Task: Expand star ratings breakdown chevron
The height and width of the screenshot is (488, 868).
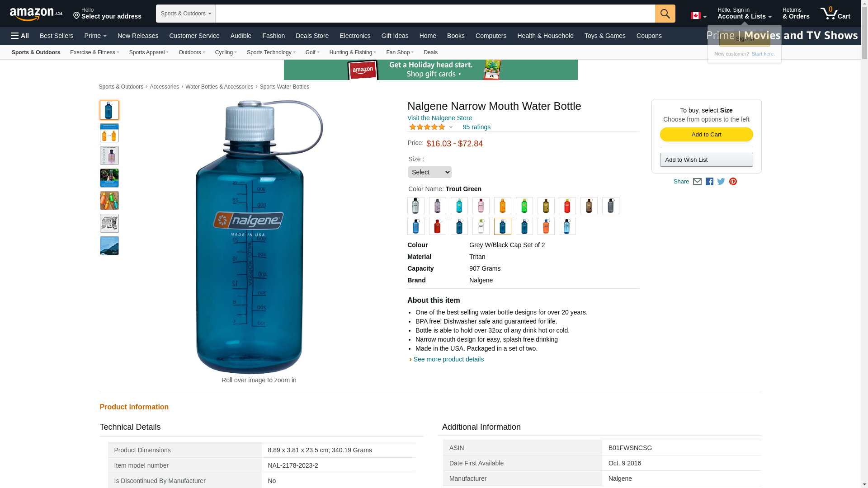Action: tap(451, 127)
